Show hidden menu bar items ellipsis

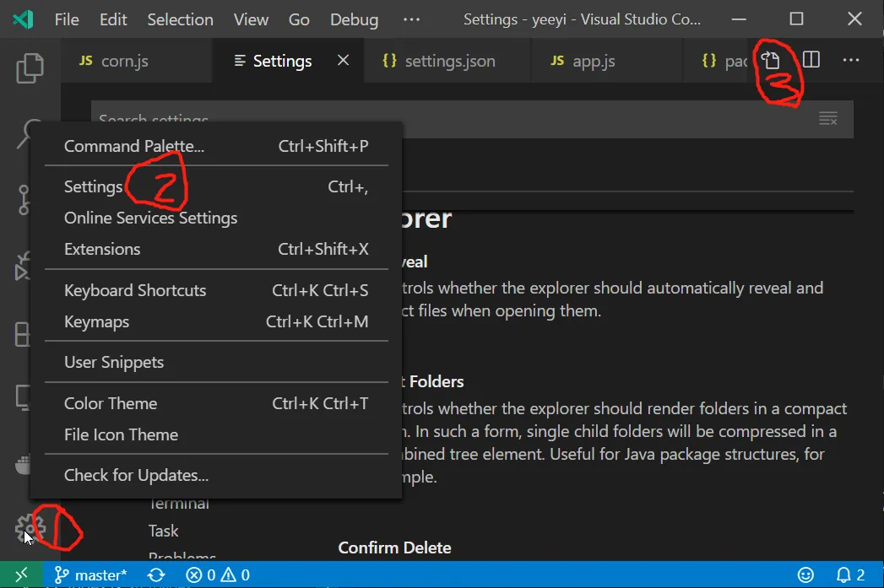(411, 19)
